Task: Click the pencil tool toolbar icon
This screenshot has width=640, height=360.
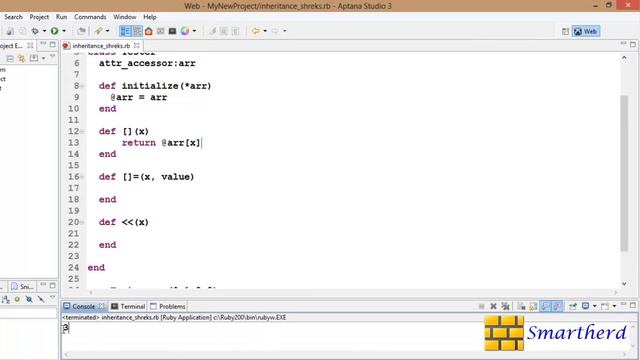Action: click(98, 31)
